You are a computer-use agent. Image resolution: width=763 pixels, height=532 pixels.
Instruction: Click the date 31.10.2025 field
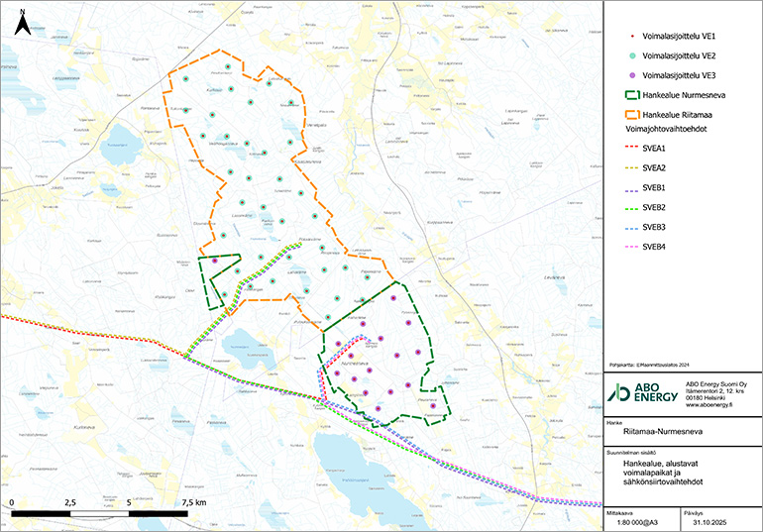(711, 524)
